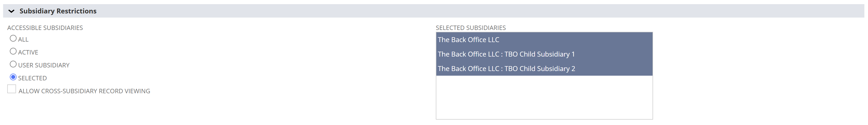This screenshot has height=125, width=868.
Task: Select The Back Office LLC list entry
Action: [468, 40]
